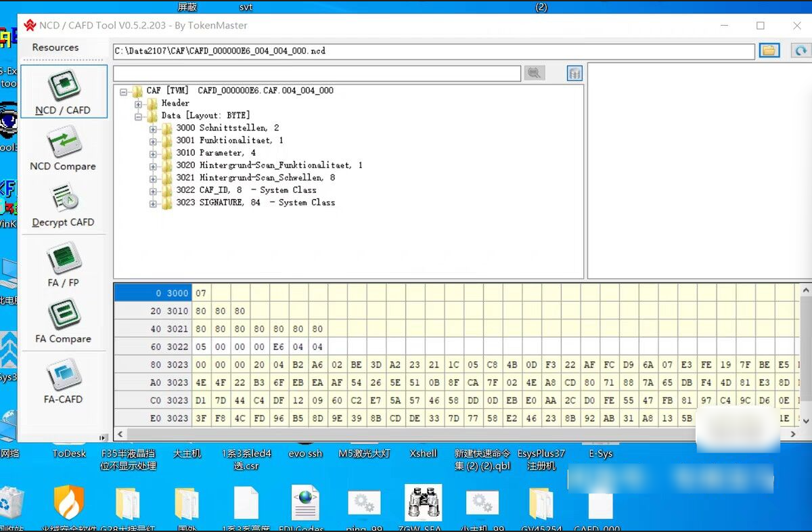The height and width of the screenshot is (532, 812).
Task: Expand the Header tree node
Action: click(x=138, y=104)
